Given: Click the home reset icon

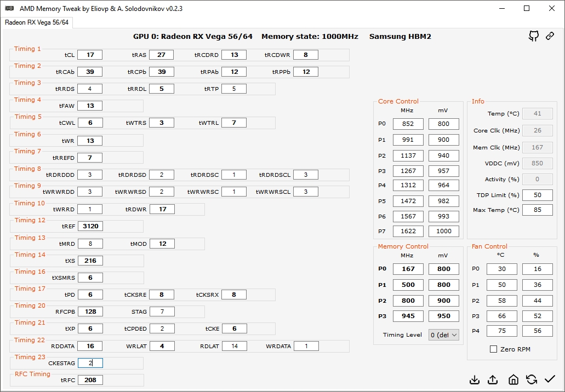Looking at the screenshot, I should pos(513,379).
